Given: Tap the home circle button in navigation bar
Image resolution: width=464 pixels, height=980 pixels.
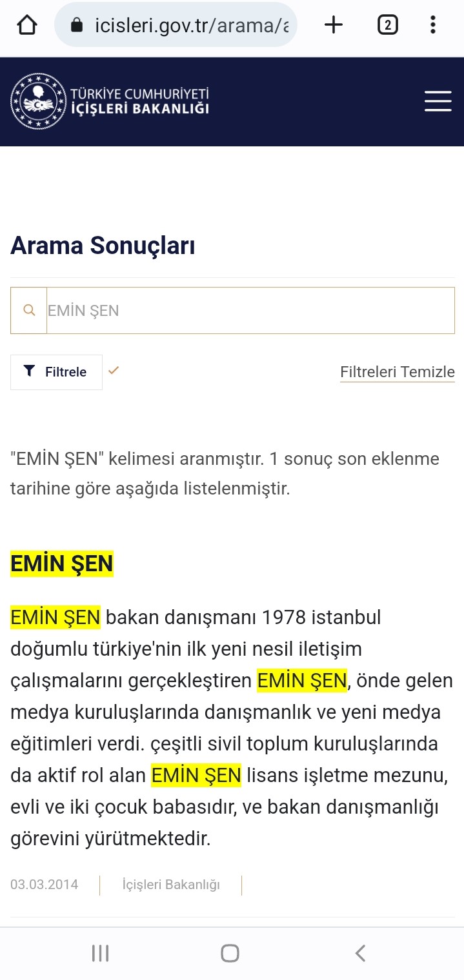Looking at the screenshot, I should pos(230,952).
